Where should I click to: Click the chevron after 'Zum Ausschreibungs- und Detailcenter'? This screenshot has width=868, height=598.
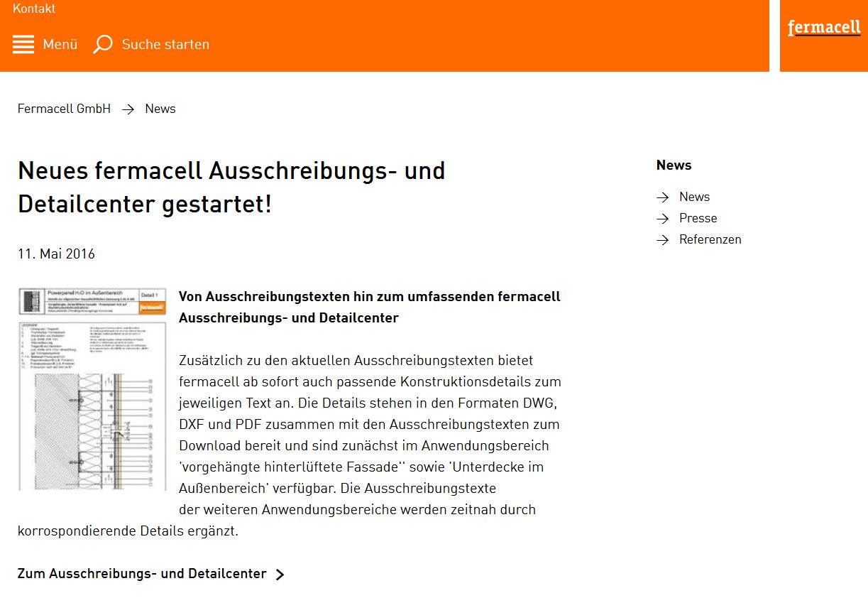click(x=280, y=575)
